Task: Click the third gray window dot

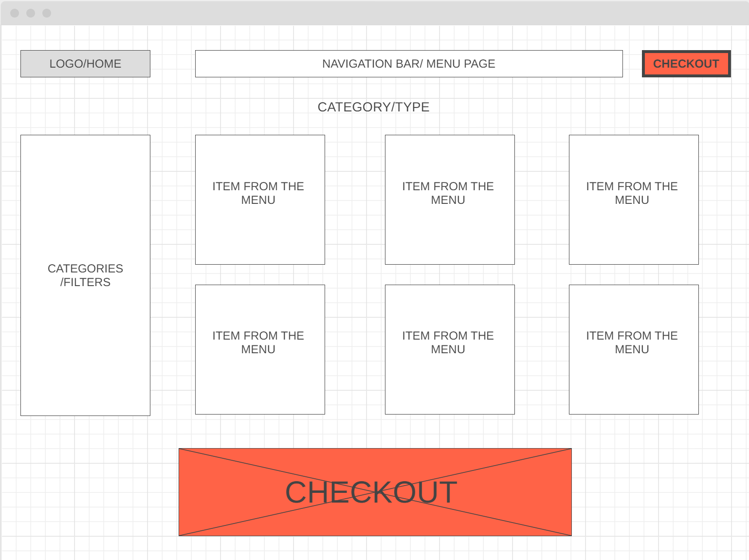Action: (47, 13)
